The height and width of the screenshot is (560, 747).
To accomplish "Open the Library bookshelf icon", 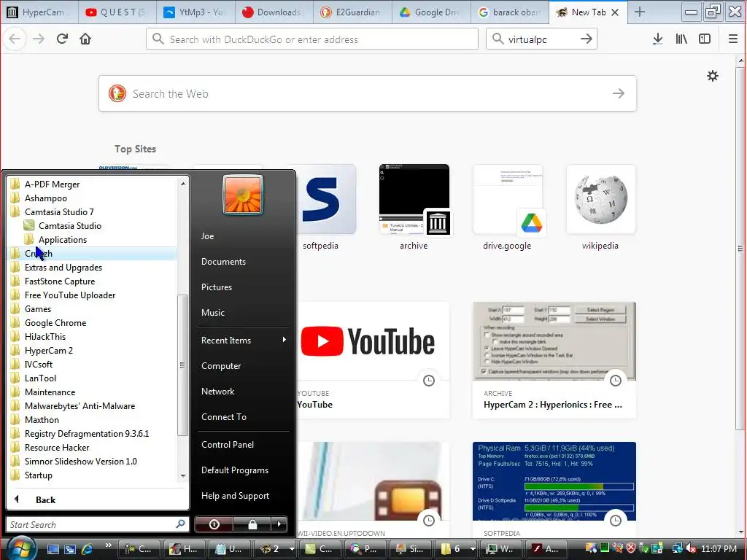I will (681, 39).
